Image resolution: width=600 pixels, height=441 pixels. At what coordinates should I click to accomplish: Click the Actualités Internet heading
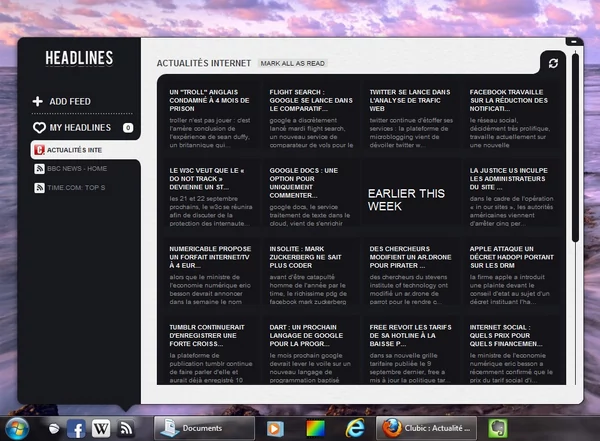204,63
